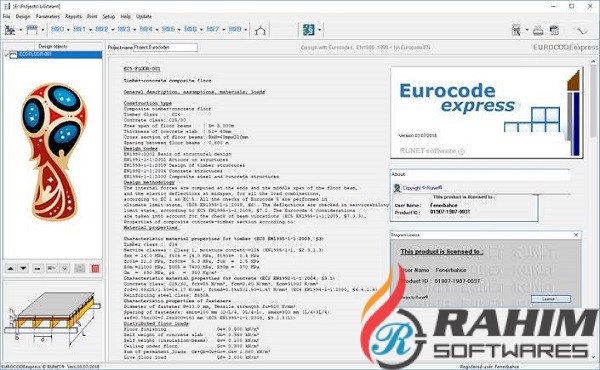Select the EC3 Eurocode toolbar button
Image resolution: width=600 pixels, height=370 pixels.
click(x=124, y=29)
